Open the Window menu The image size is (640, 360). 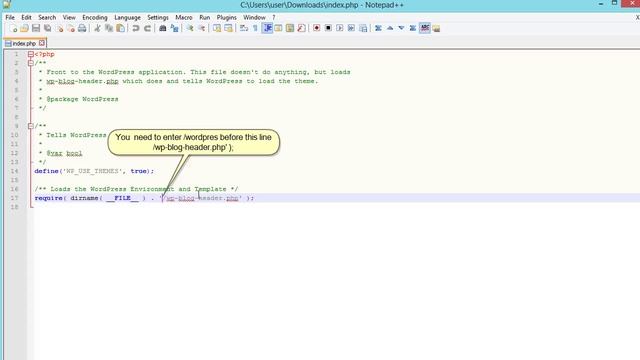coord(254,18)
